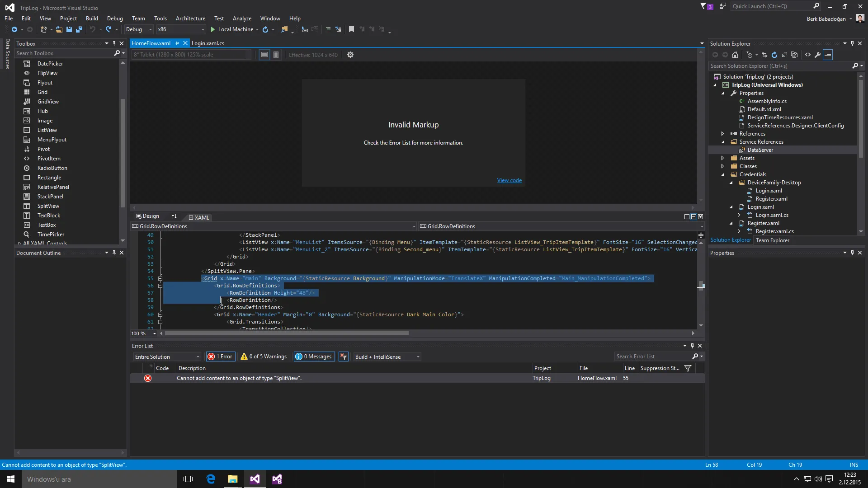Open Properties wrench in Solution Explorer
The width and height of the screenshot is (868, 488).
click(818, 55)
